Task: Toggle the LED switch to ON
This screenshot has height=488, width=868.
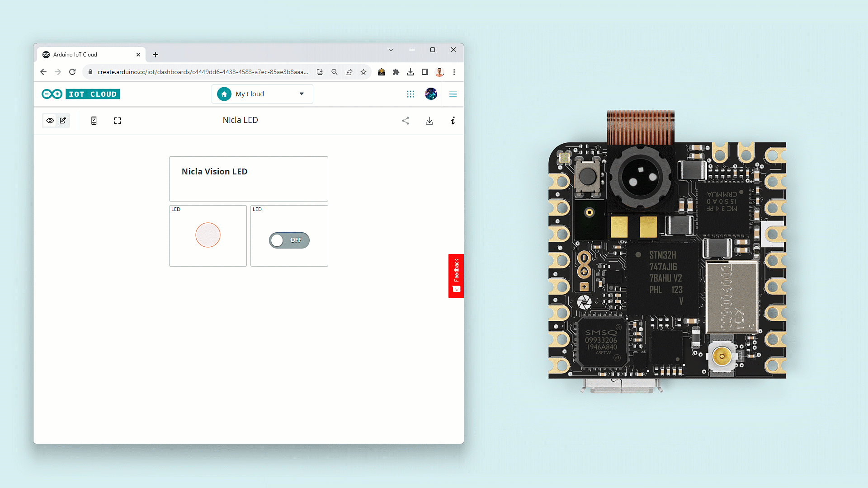Action: (289, 240)
